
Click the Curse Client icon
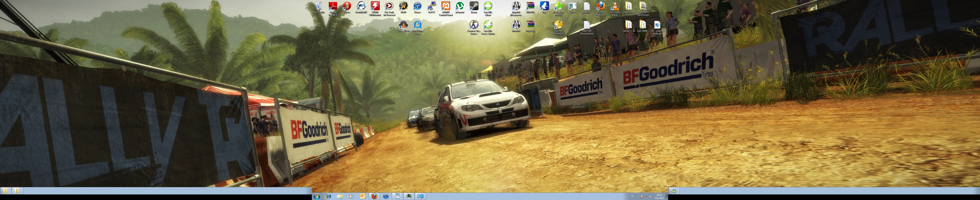[x=403, y=25]
